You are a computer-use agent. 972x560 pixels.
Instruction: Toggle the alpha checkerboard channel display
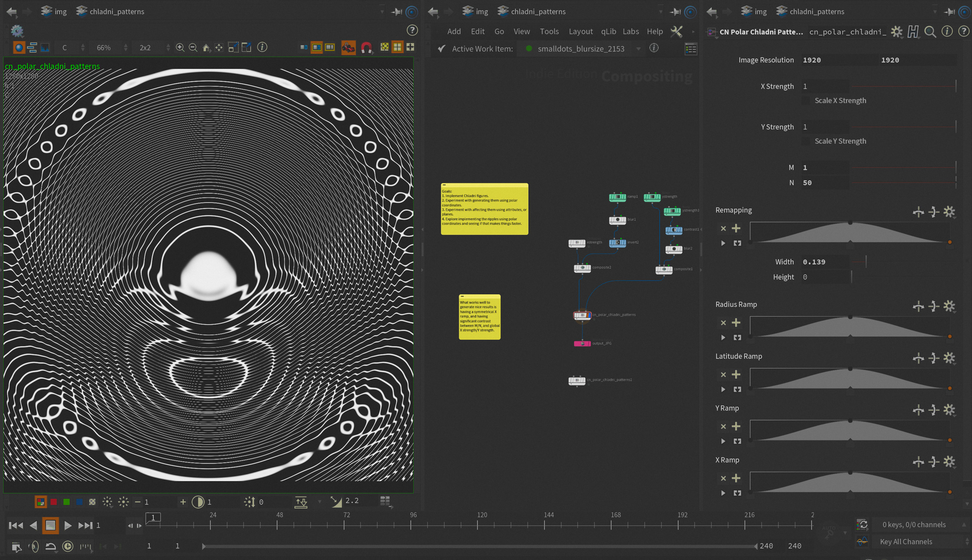click(92, 502)
